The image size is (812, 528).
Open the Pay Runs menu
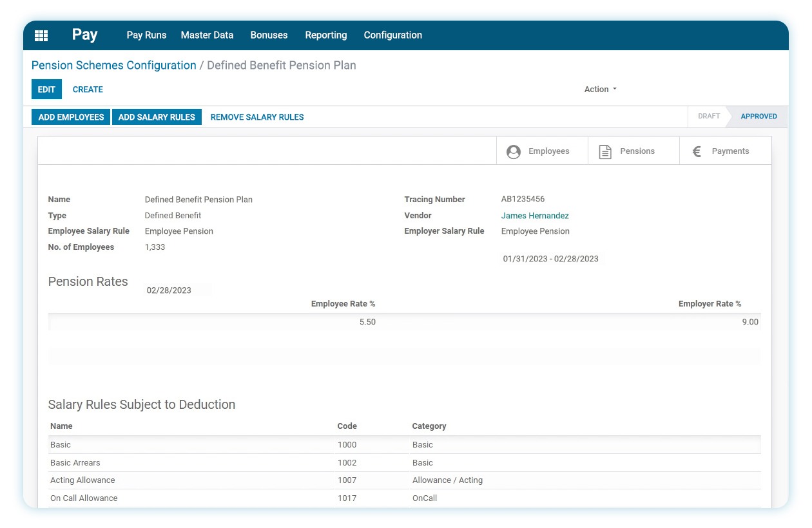(146, 35)
